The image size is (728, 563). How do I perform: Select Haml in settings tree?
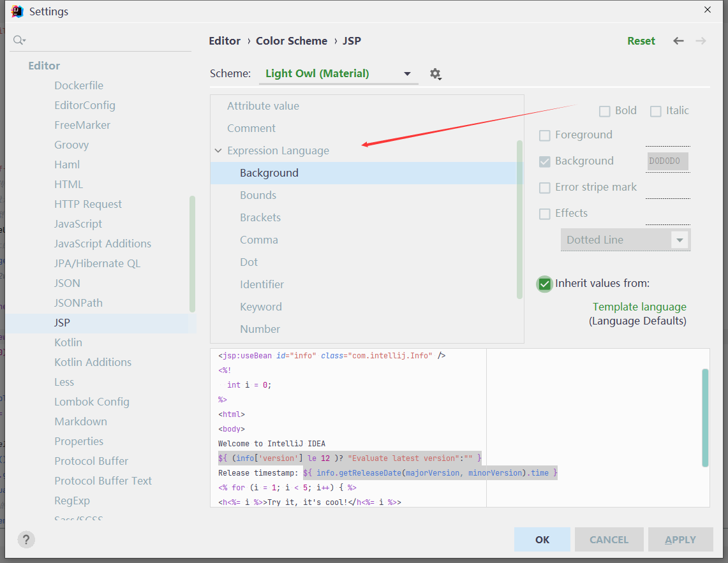pos(67,165)
